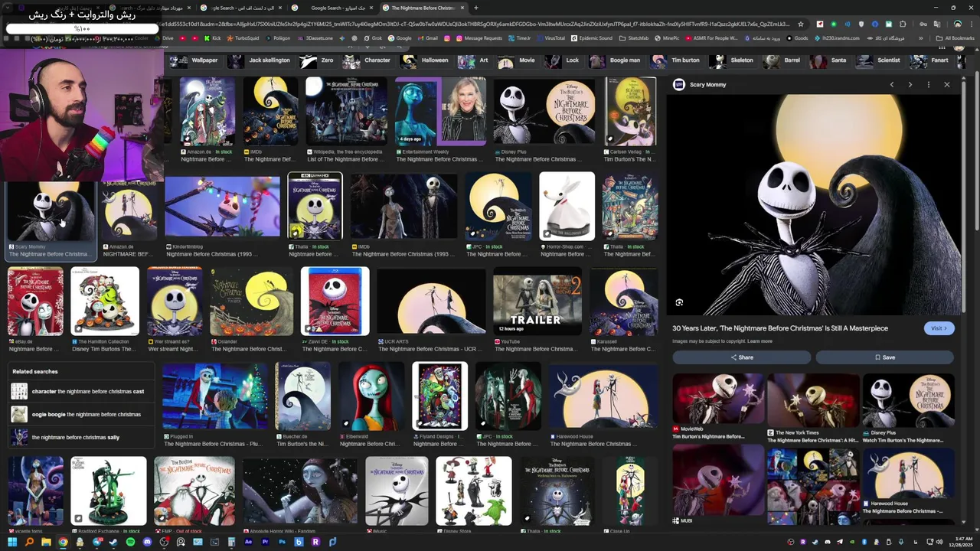The height and width of the screenshot is (551, 980).
Task: Save the previewed image to collections
Action: point(884,357)
